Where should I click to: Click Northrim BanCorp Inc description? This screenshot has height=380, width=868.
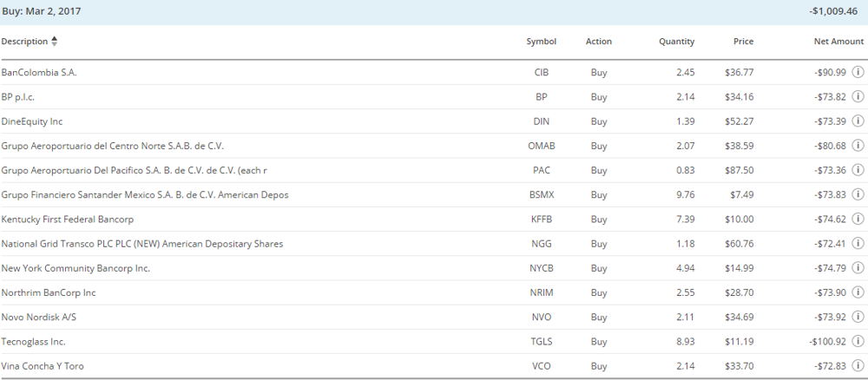(48, 292)
